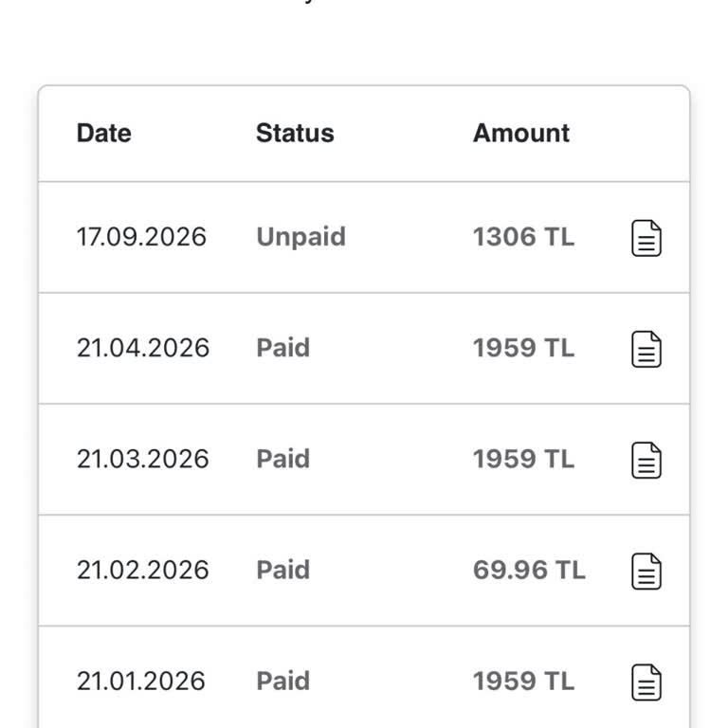Screen dimensions: 728x728
Task: View document icon for 21.03.2026 row
Action: pos(646,460)
